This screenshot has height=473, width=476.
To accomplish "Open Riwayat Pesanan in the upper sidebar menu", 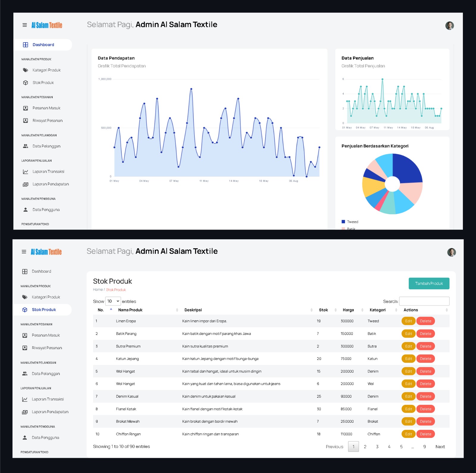I will click(x=47, y=121).
